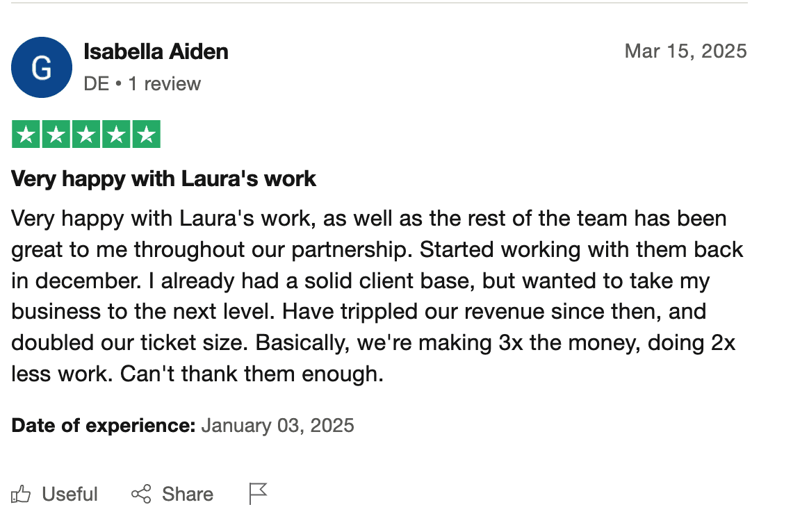
Task: Click the Share network icon
Action: (x=141, y=494)
